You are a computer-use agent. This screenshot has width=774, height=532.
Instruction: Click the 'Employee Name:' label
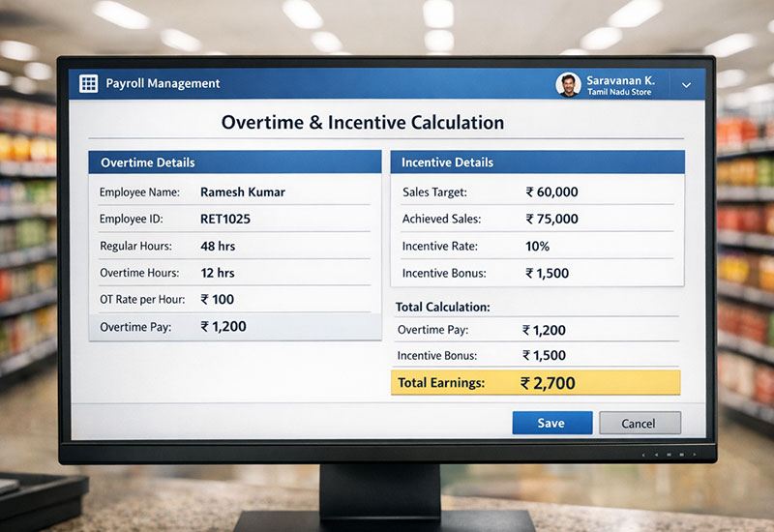(139, 192)
